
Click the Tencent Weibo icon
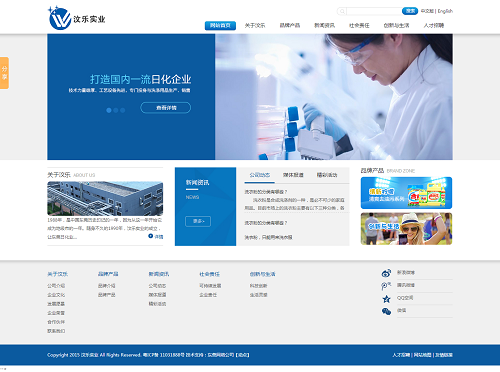coord(386,286)
